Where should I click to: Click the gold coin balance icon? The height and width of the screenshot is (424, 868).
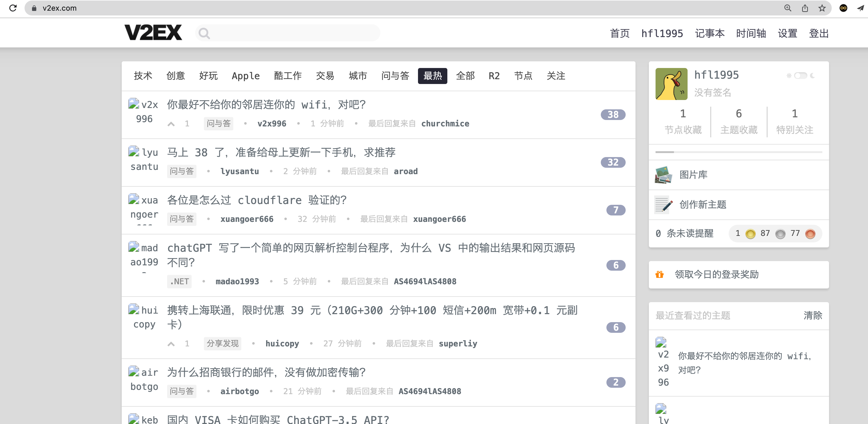(750, 234)
